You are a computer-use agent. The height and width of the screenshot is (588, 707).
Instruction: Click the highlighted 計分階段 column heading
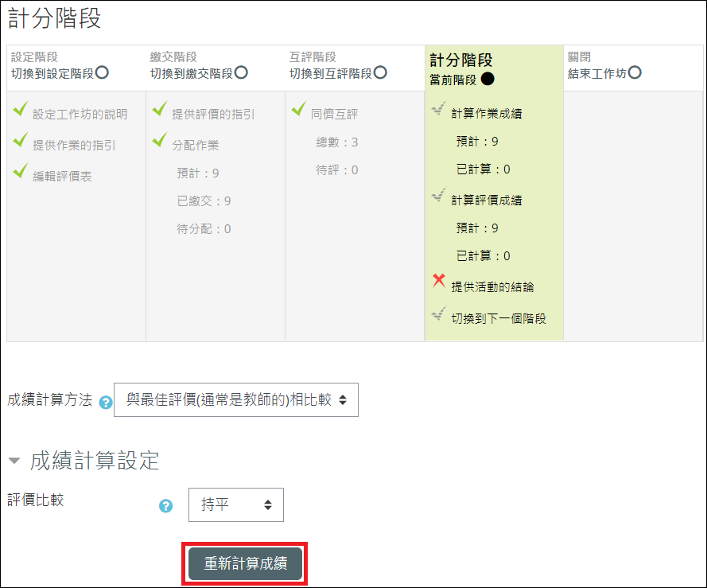tap(460, 60)
